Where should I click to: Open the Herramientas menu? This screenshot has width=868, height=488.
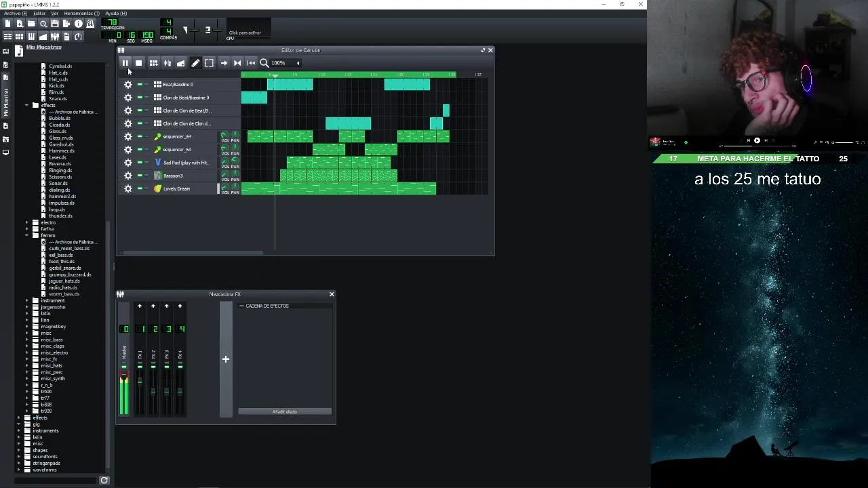81,13
